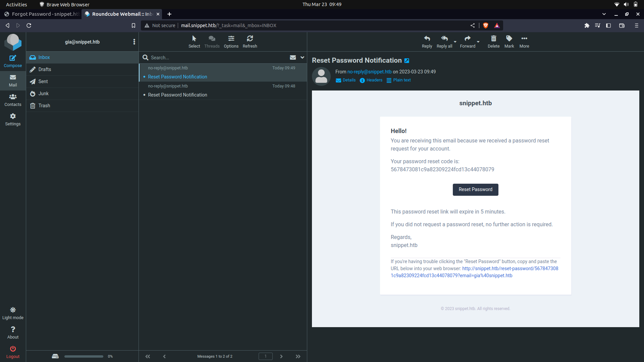Delete the current email
The width and height of the screenshot is (644, 362).
click(493, 42)
